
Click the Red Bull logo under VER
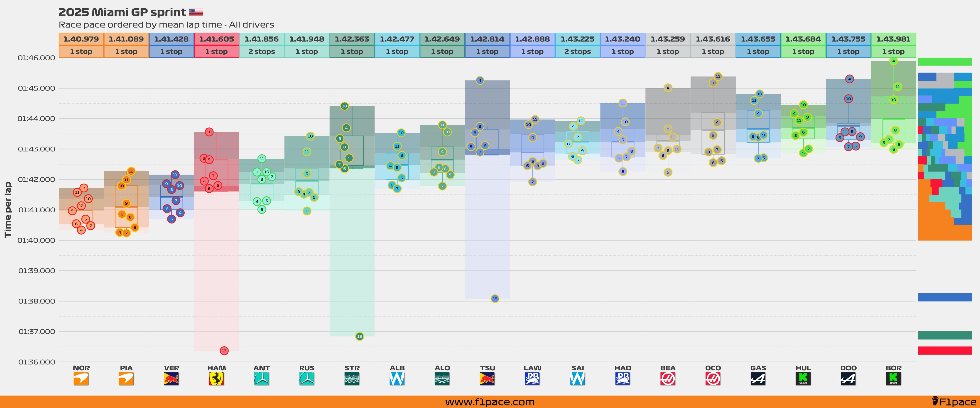click(x=171, y=379)
